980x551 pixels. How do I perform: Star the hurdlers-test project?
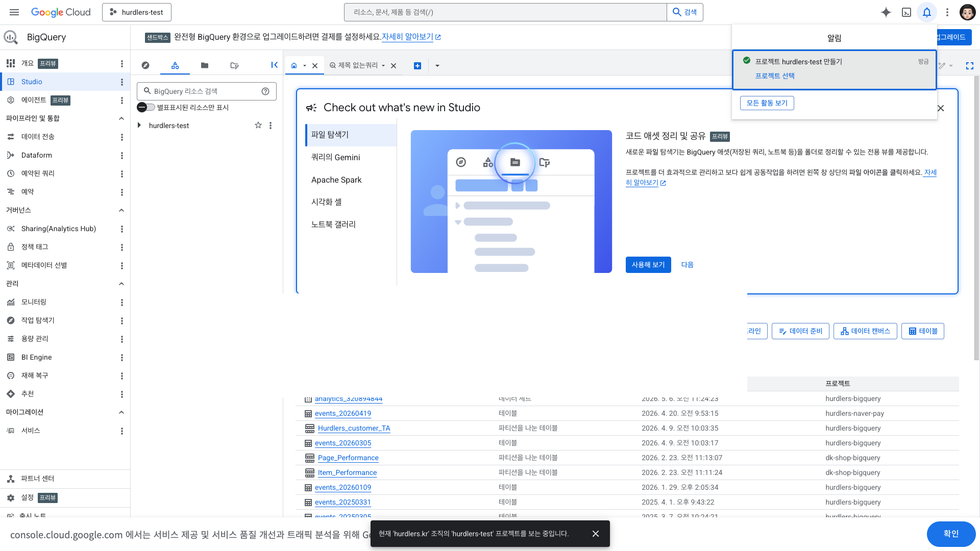tap(258, 125)
